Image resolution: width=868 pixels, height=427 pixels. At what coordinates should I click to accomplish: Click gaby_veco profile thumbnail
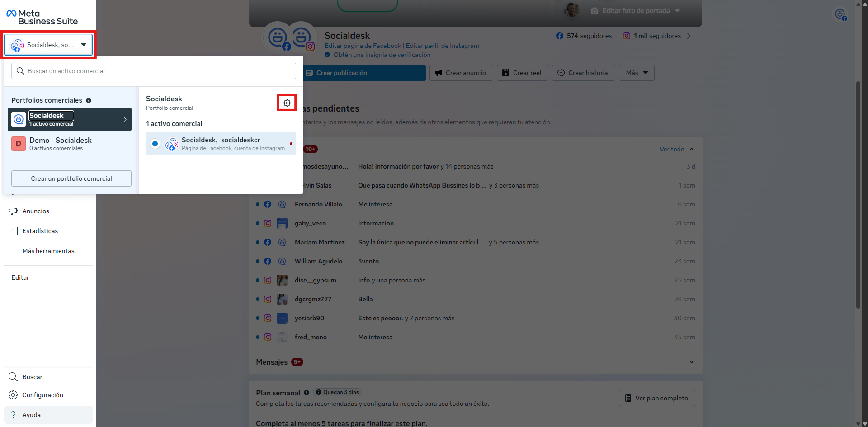pyautogui.click(x=282, y=223)
